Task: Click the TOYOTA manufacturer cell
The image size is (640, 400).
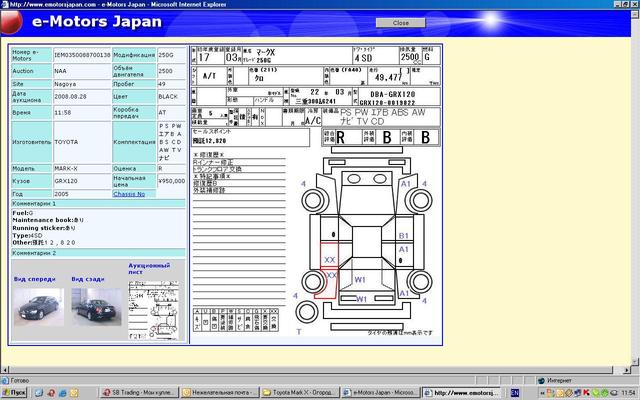Action: (82, 142)
